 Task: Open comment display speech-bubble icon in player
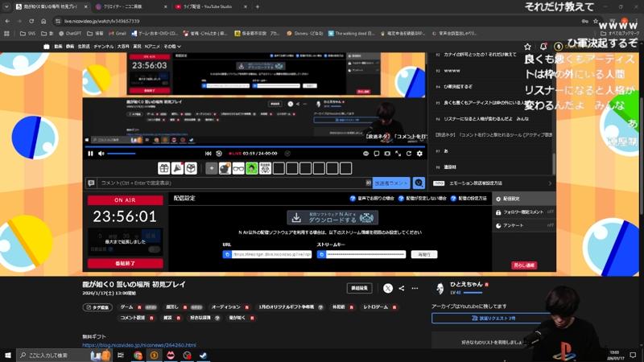[x=377, y=154]
